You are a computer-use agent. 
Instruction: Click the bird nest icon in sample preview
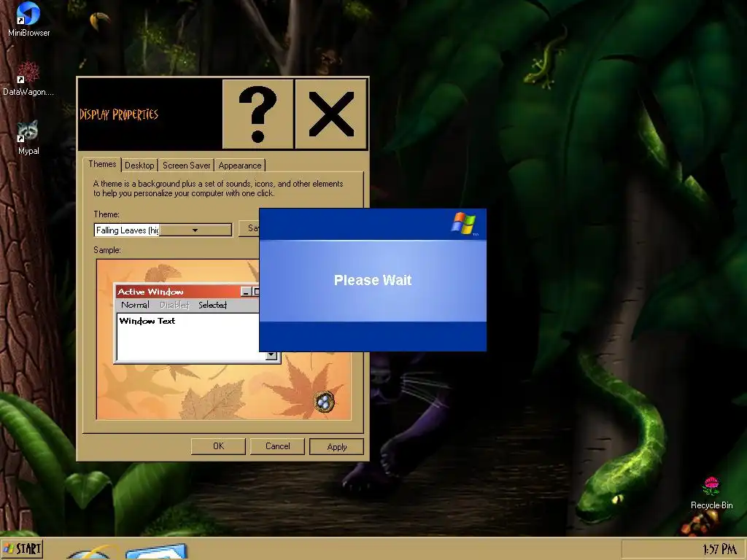coord(324,402)
